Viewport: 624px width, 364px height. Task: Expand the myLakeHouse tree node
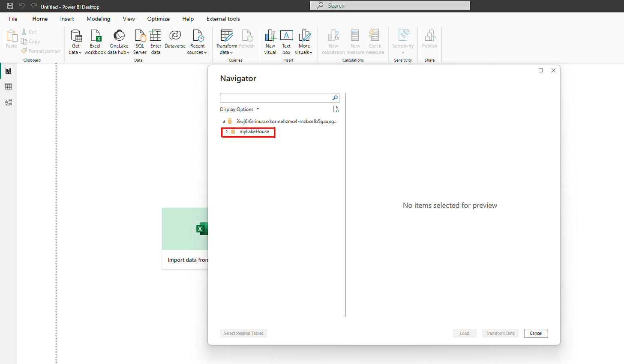pos(227,132)
